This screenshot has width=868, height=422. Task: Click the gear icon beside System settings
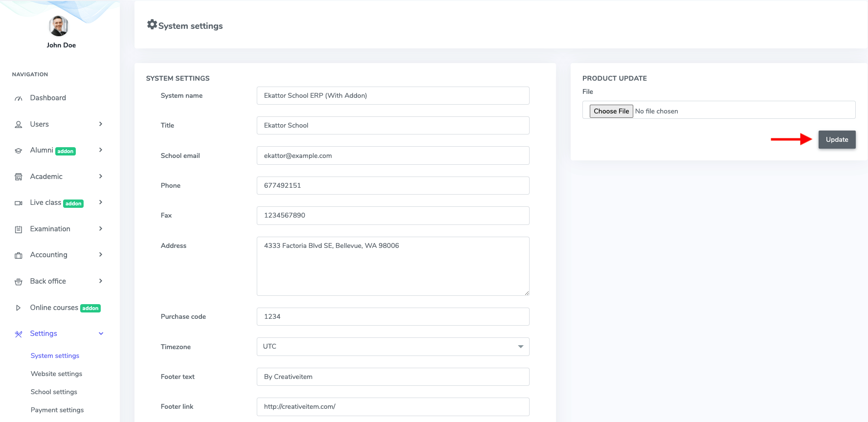[x=152, y=24]
